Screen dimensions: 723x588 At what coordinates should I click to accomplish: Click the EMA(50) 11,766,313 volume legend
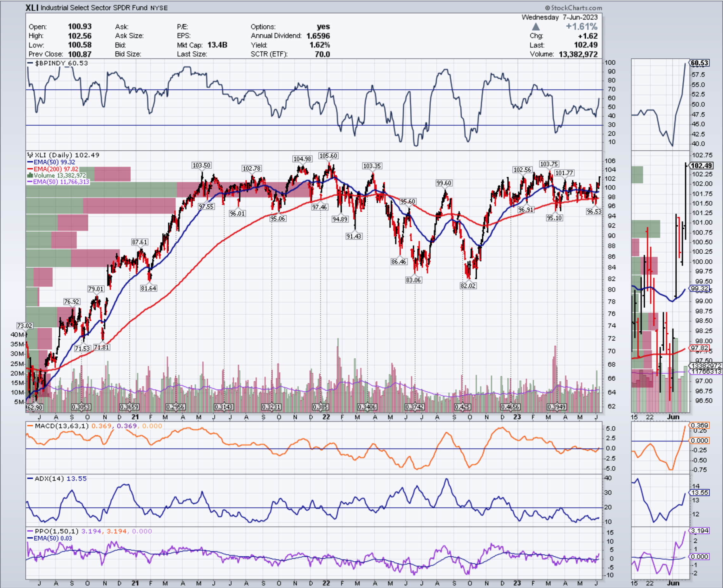58,181
